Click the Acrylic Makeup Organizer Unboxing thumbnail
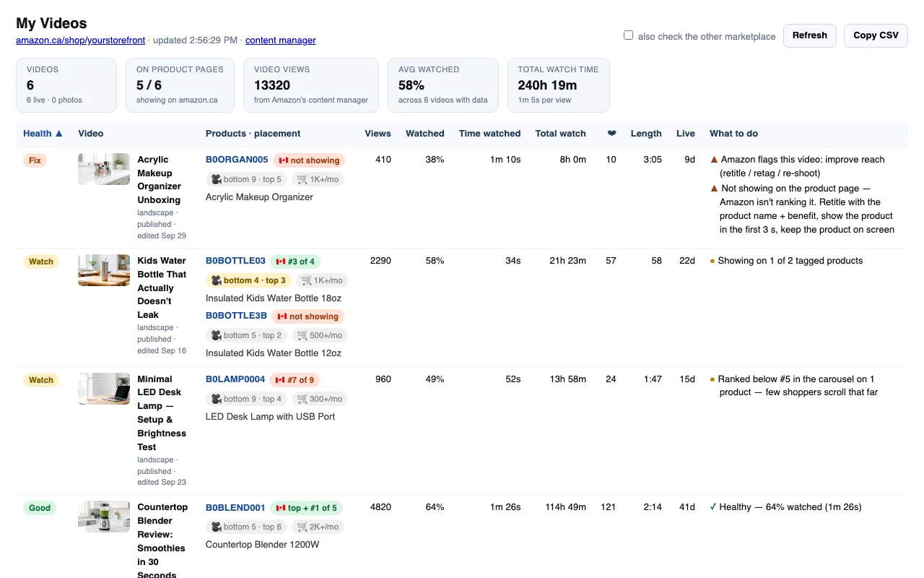 coord(104,169)
